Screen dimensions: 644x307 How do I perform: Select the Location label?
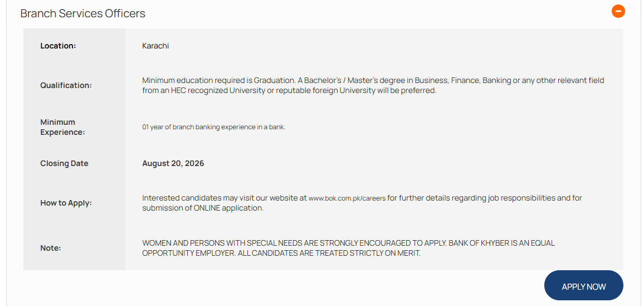click(x=58, y=46)
